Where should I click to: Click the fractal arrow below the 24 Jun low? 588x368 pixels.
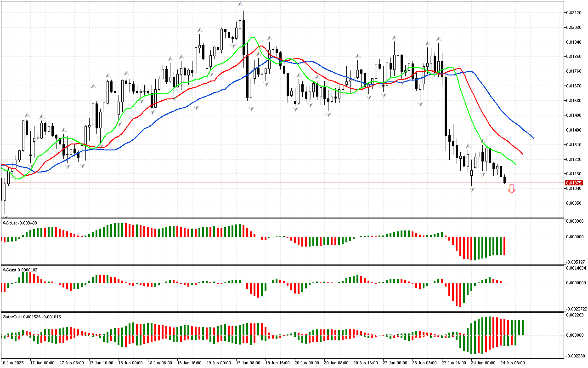coord(472,190)
